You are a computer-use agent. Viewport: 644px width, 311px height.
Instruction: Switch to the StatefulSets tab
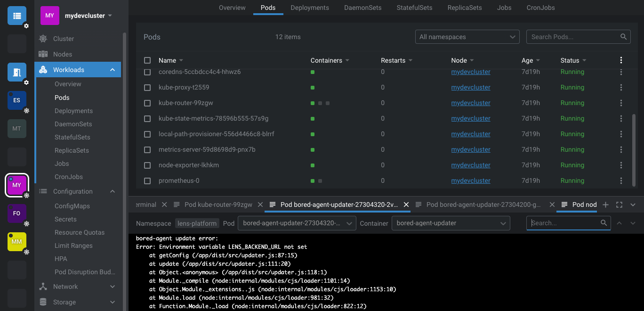tap(415, 8)
